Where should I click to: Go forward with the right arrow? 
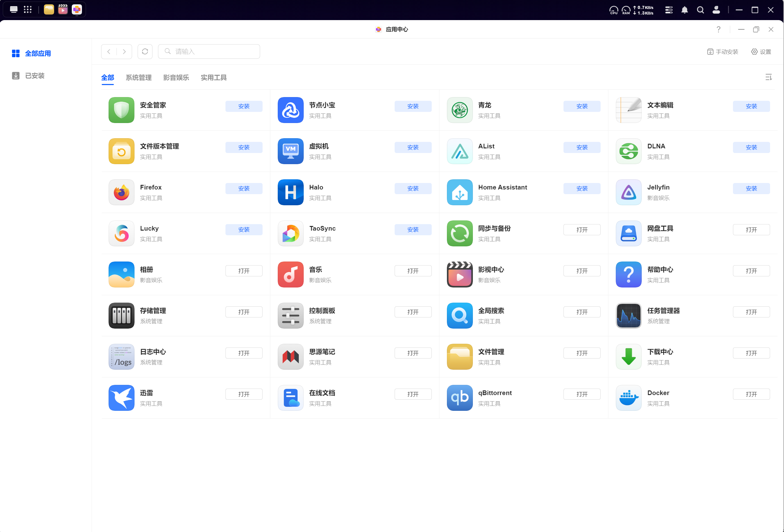coord(124,52)
